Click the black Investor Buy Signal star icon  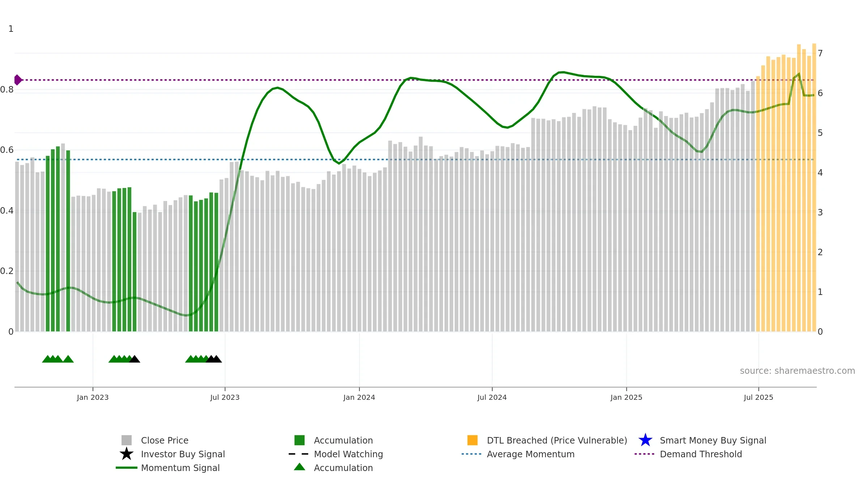click(126, 454)
